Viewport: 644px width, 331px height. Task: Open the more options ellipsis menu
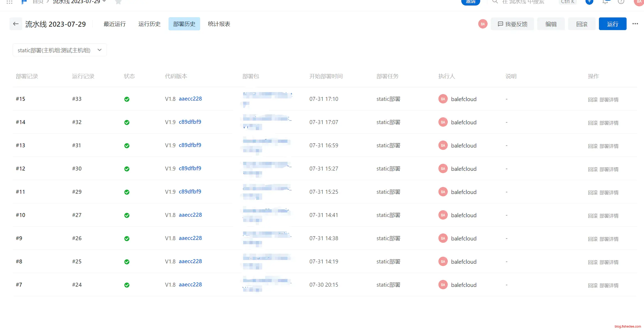click(635, 24)
